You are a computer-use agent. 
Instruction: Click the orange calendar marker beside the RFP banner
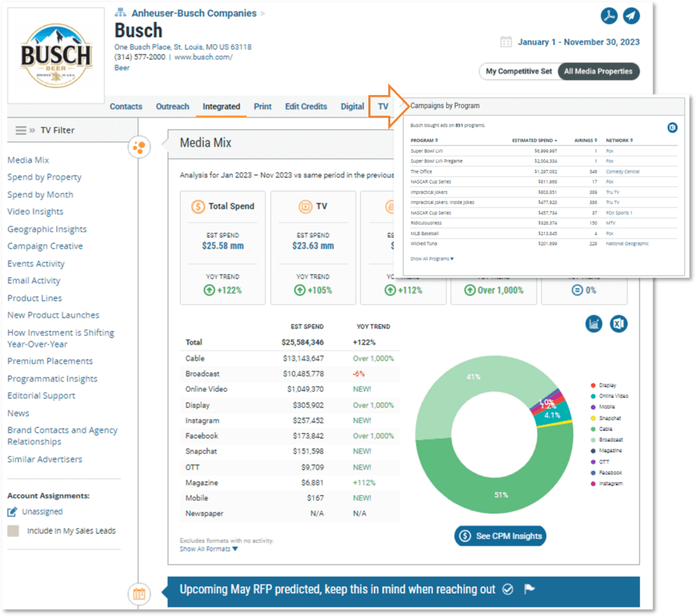click(x=139, y=594)
